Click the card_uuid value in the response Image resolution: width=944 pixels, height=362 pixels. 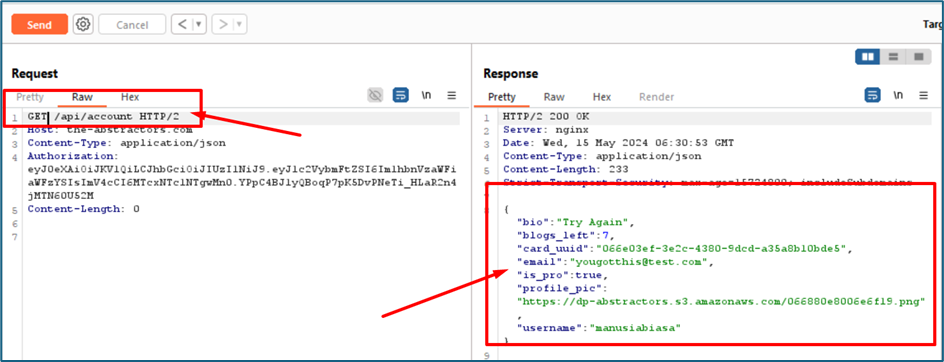point(722,249)
